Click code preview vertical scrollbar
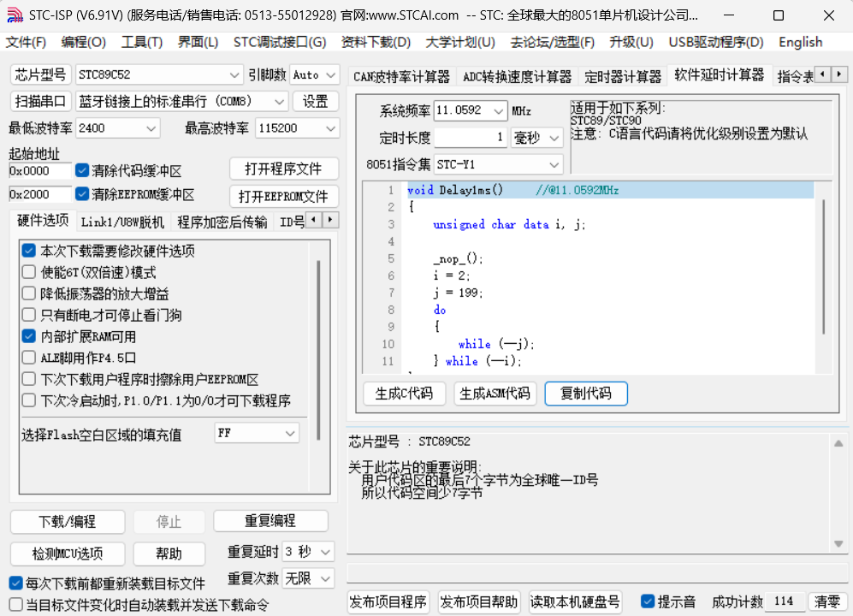The width and height of the screenshot is (853, 616). (824, 267)
